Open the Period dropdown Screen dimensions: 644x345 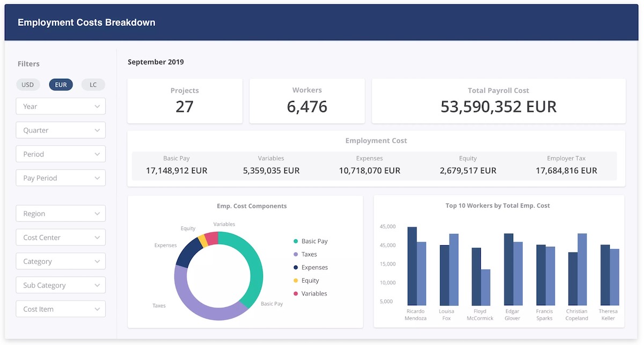click(x=61, y=154)
